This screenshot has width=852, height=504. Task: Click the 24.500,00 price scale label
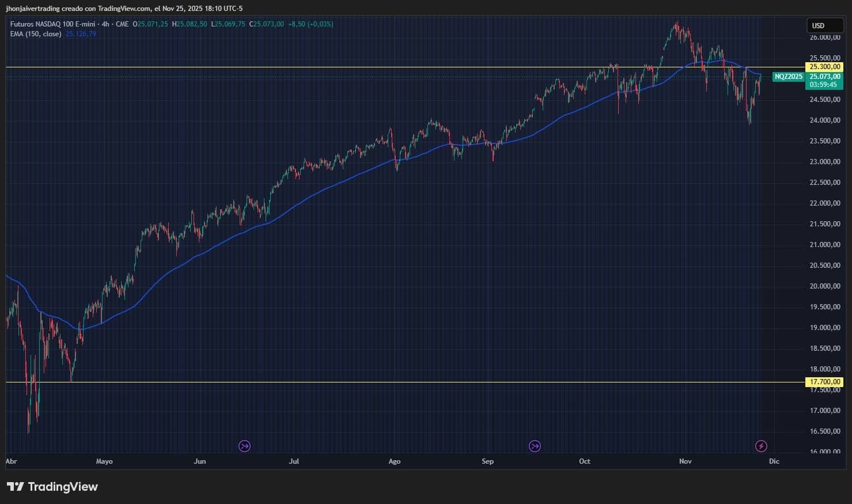(x=825, y=100)
